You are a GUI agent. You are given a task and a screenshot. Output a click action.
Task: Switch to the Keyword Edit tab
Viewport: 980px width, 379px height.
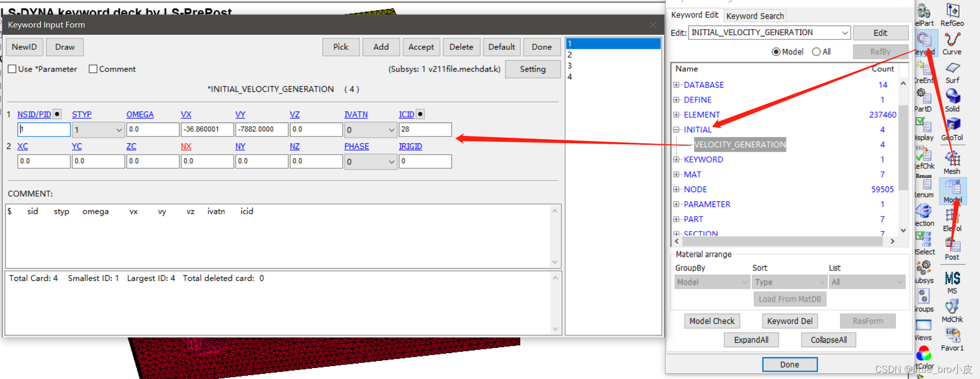[695, 15]
